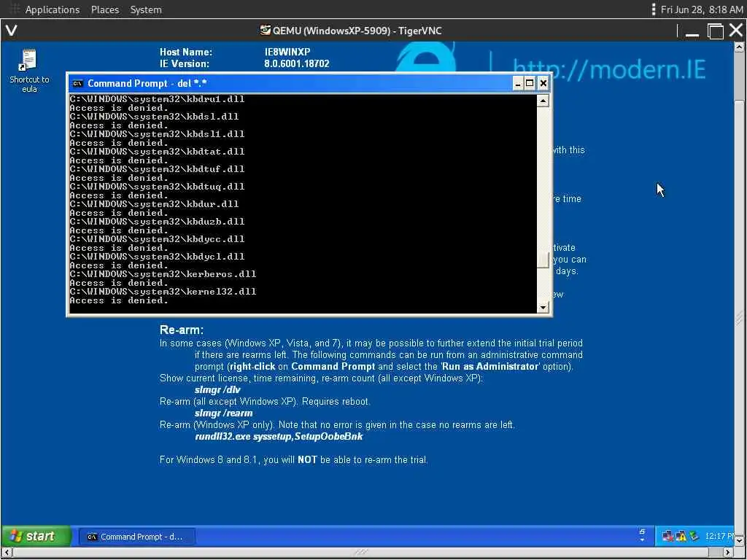Close the TigerVNC window
Screen dimensions: 747x560
click(x=735, y=31)
